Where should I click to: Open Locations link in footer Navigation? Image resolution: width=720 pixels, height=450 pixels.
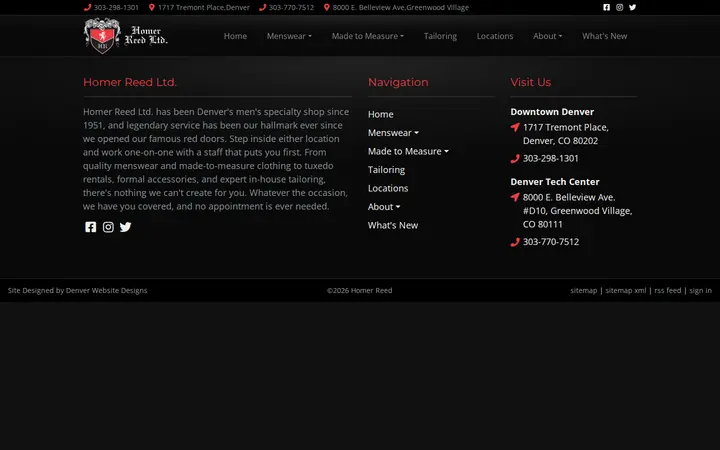pyautogui.click(x=388, y=188)
